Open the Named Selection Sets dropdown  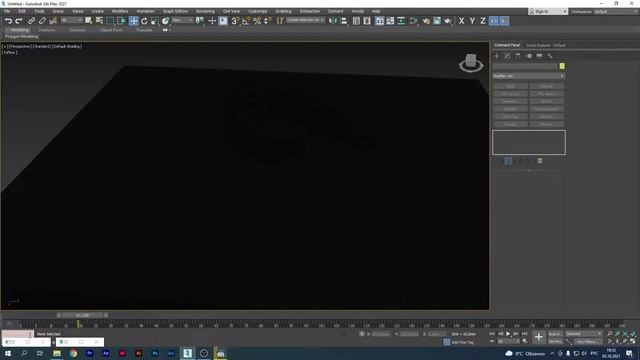[x=305, y=20]
